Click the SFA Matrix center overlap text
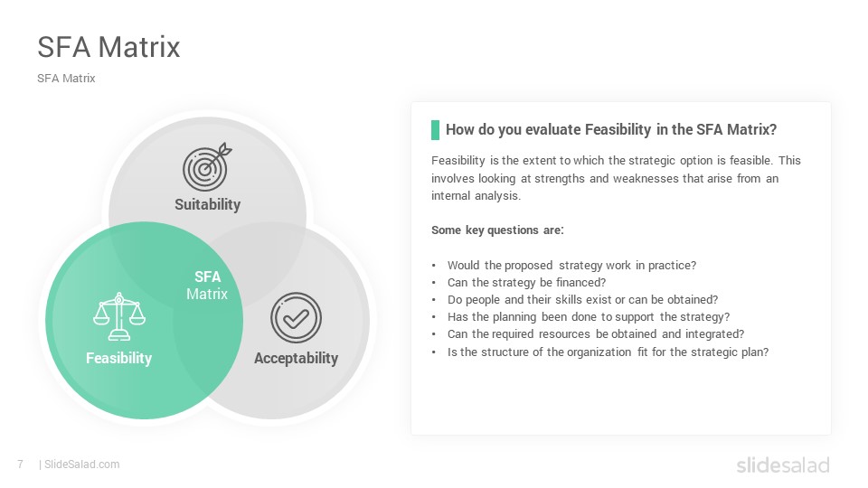The width and height of the screenshot is (868, 488). (x=207, y=285)
